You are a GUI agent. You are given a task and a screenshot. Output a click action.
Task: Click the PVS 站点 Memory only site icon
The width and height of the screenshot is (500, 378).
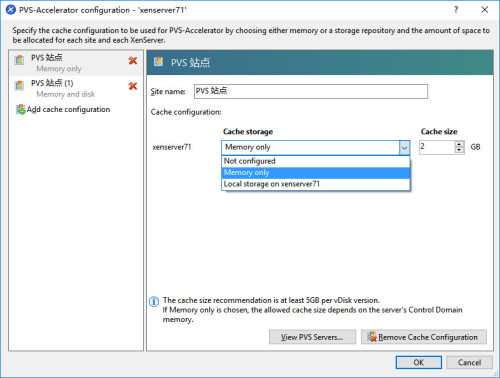pos(19,60)
